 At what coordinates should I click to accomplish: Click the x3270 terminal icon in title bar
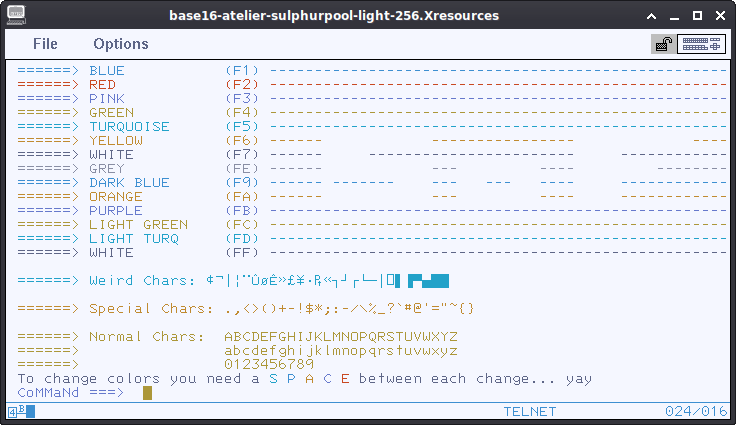(16, 15)
